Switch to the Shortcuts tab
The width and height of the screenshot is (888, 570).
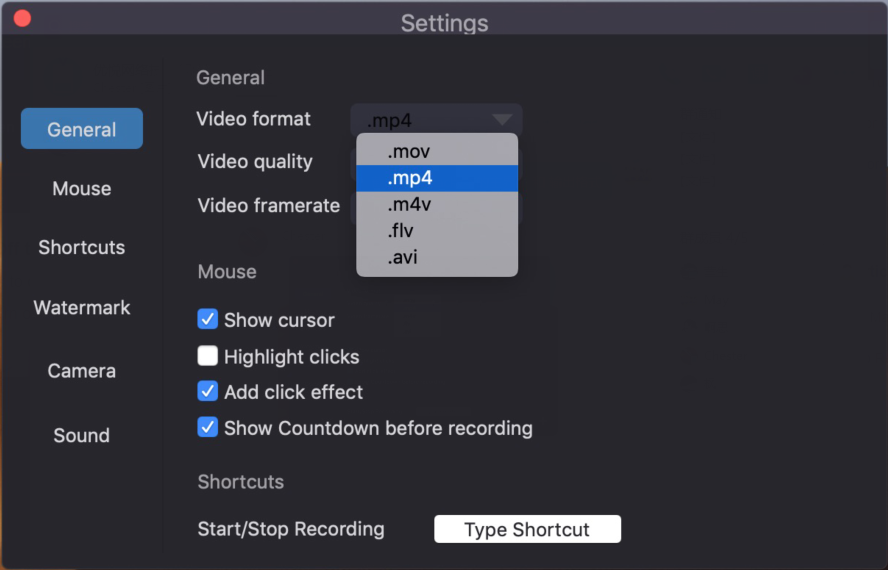pos(82,247)
